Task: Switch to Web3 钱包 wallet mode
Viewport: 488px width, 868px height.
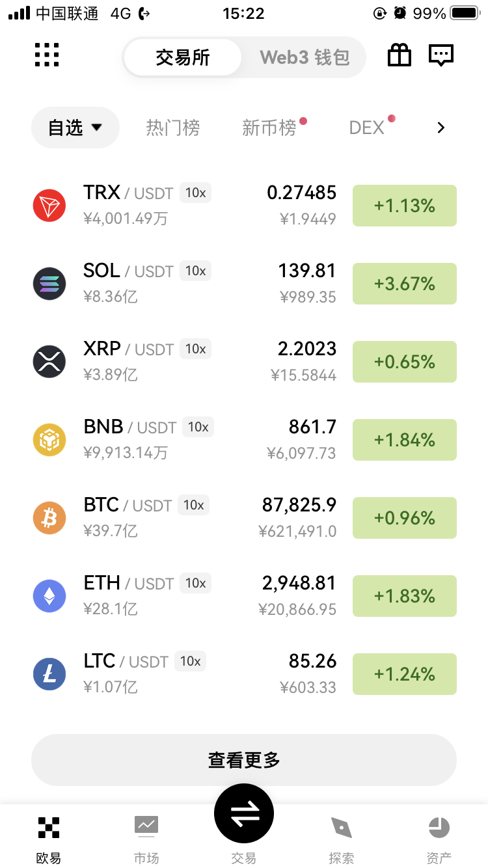Action: click(305, 57)
